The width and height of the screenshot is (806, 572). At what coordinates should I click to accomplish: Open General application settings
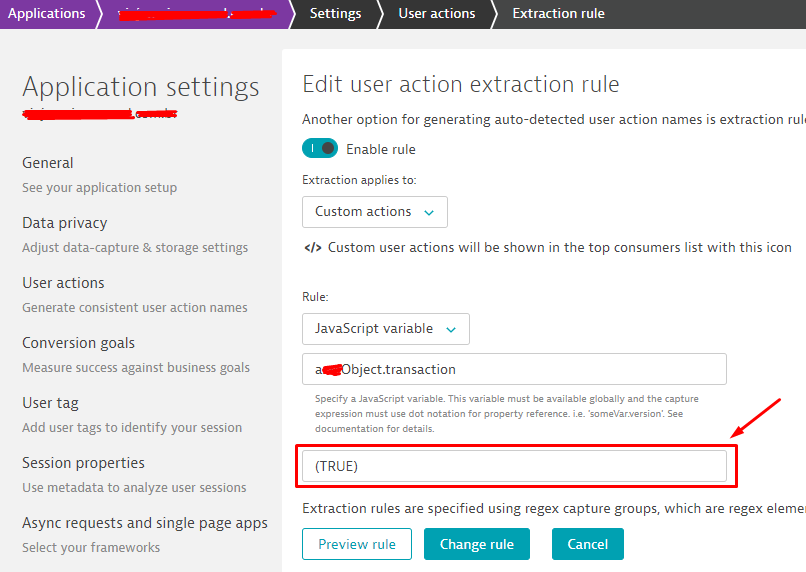pos(48,163)
